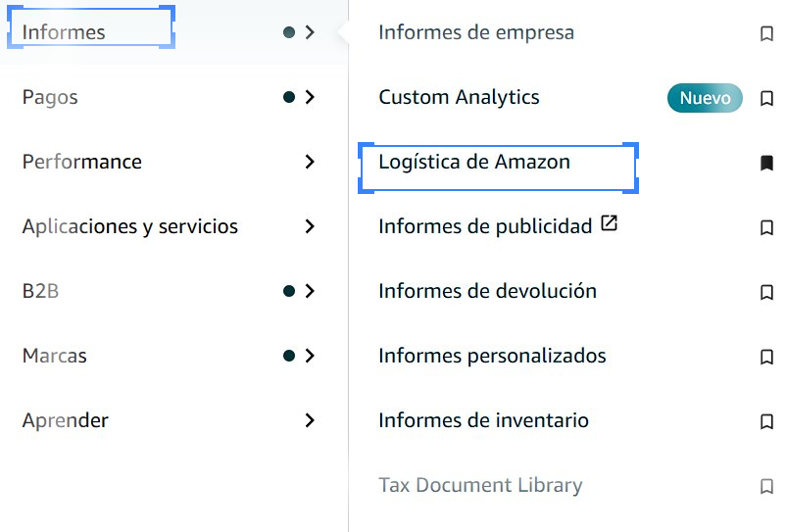Remove bookmark from Logística de Amazon

pyautogui.click(x=766, y=163)
